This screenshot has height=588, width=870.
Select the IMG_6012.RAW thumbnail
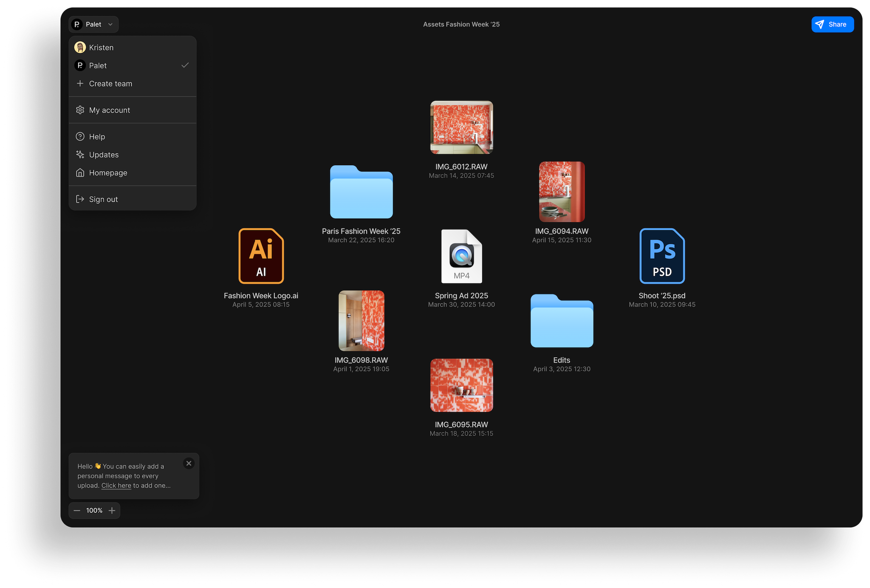point(461,127)
